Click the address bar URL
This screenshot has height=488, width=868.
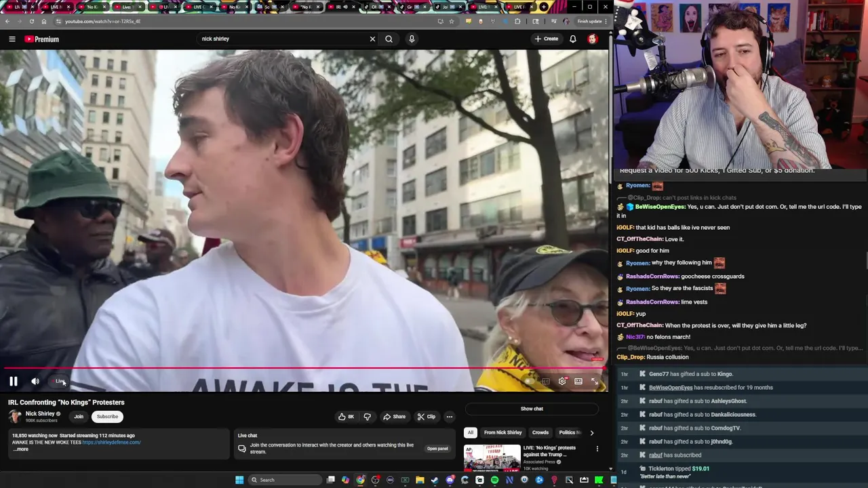point(103,21)
